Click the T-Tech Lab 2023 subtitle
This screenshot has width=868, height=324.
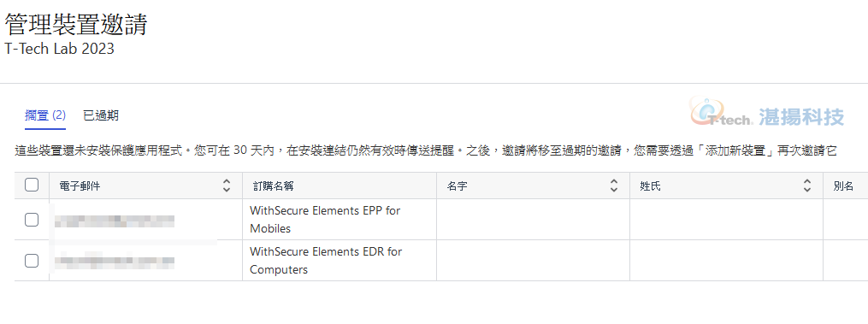(x=59, y=49)
